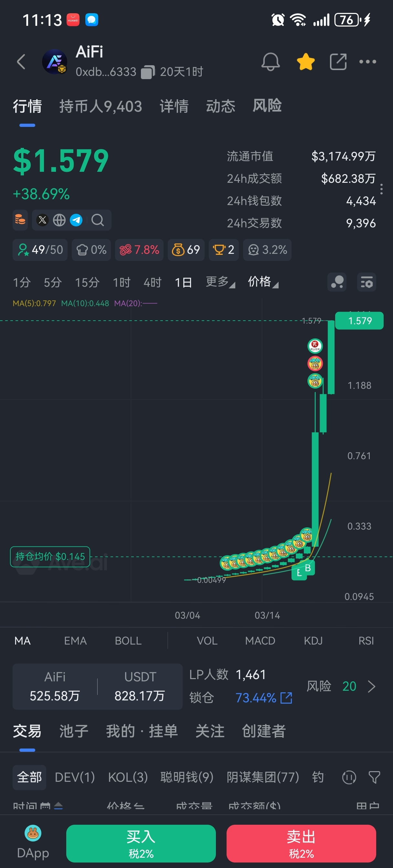Tap the 持仓均价 $0.145 label
Viewport: 393px width, 868px height.
(50, 556)
